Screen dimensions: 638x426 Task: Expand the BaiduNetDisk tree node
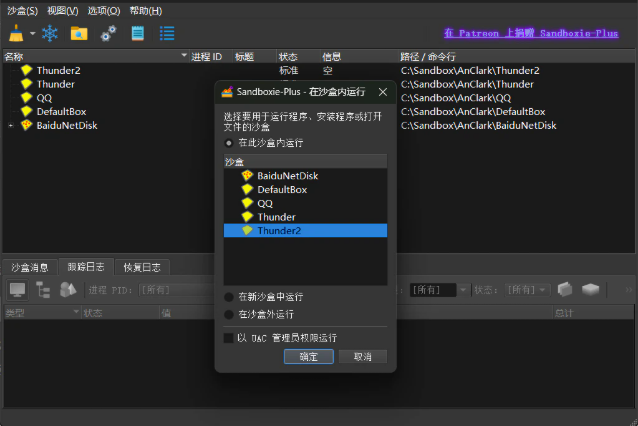point(11,126)
